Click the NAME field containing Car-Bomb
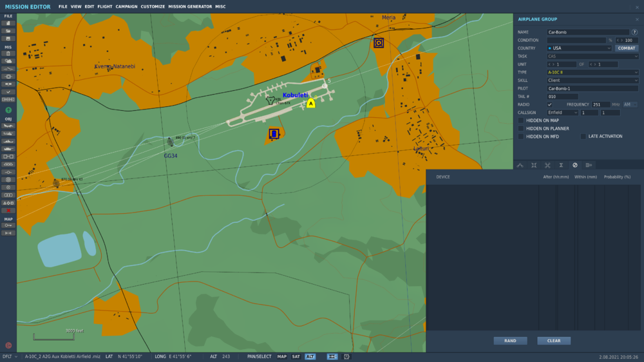The image size is (644, 362). point(588,32)
